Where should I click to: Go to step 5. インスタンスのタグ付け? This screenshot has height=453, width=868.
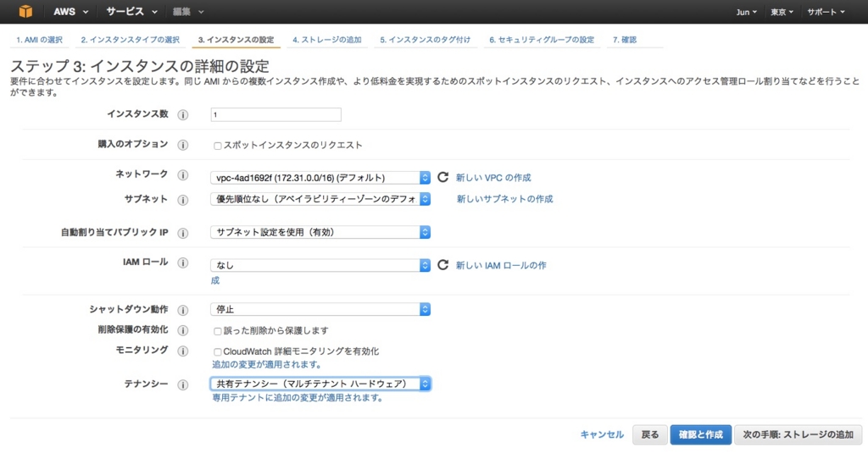point(426,40)
